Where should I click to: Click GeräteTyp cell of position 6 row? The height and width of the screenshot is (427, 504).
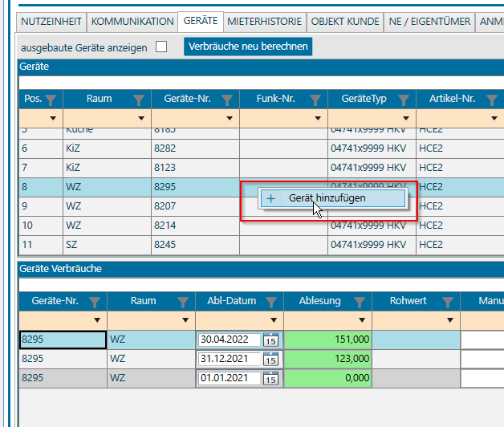point(372,148)
